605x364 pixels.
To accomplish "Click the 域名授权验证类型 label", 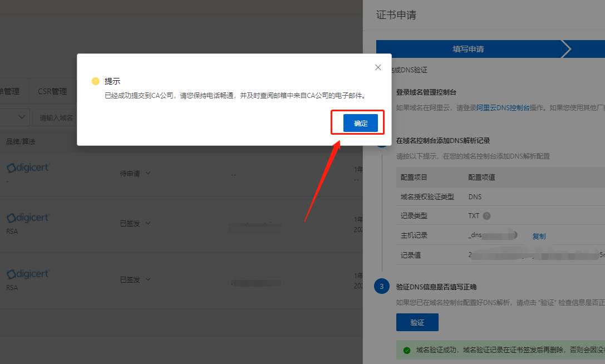I will click(x=427, y=197).
